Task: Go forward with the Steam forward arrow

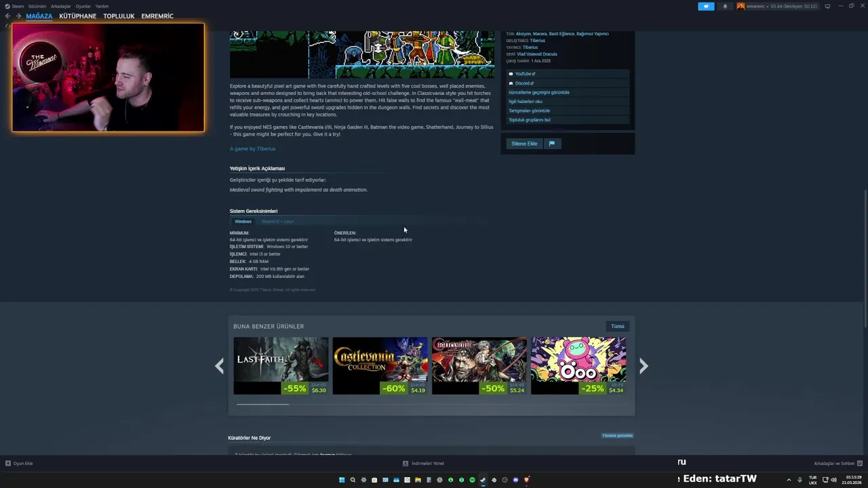Action: tap(18, 16)
